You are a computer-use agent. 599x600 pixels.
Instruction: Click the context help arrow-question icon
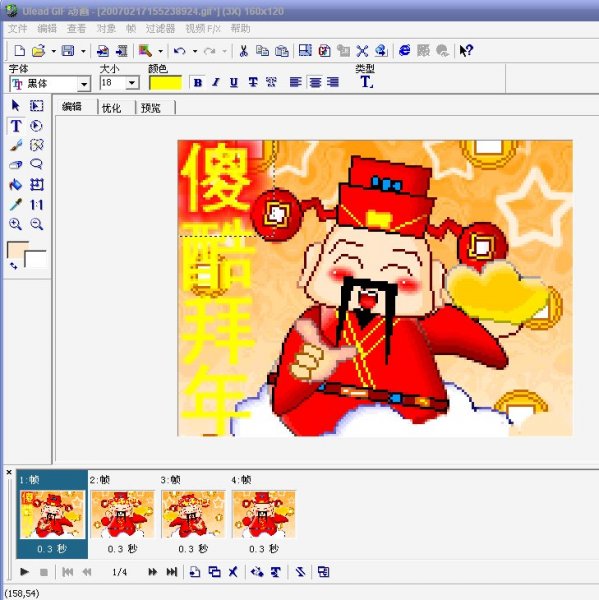466,50
